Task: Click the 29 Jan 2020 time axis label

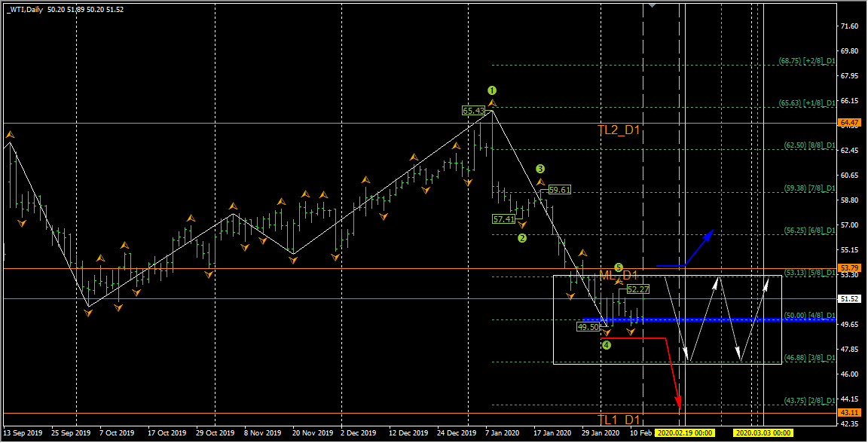Action: (x=601, y=433)
